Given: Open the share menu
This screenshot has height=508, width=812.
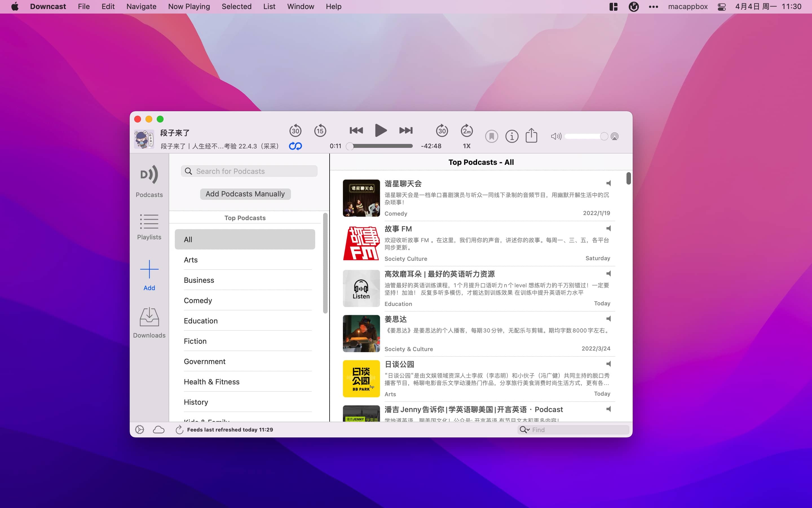Looking at the screenshot, I should (531, 135).
